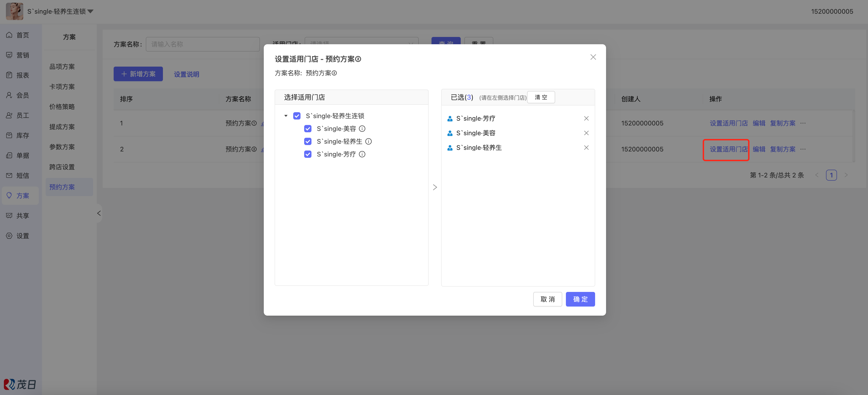This screenshot has width=868, height=395.
Task: Click info icon next to S`single·美容
Action: click(x=362, y=129)
